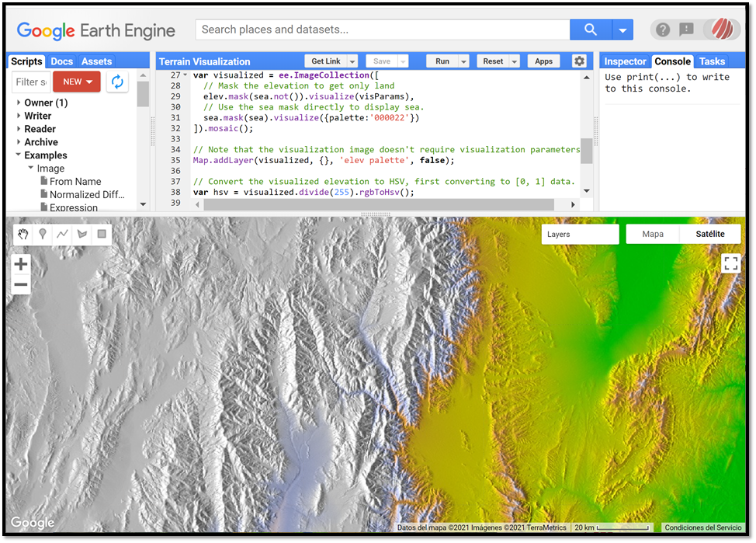Click the Apps button

[544, 61]
